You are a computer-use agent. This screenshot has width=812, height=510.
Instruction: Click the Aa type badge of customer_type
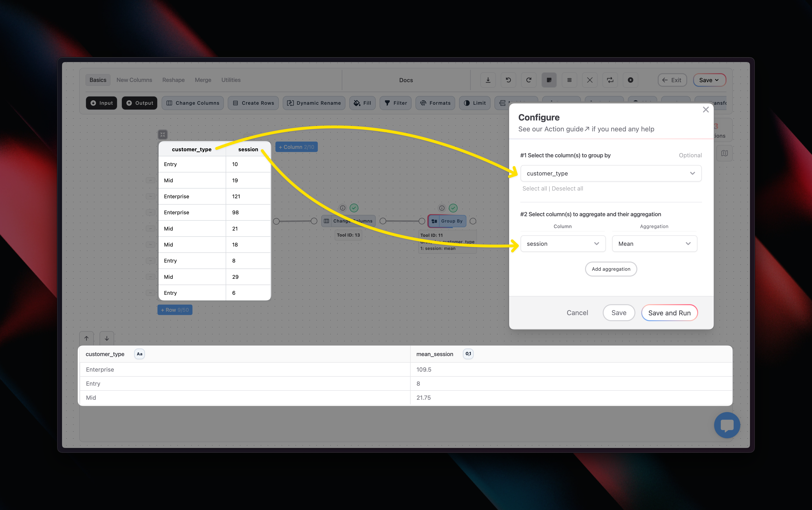coord(139,354)
